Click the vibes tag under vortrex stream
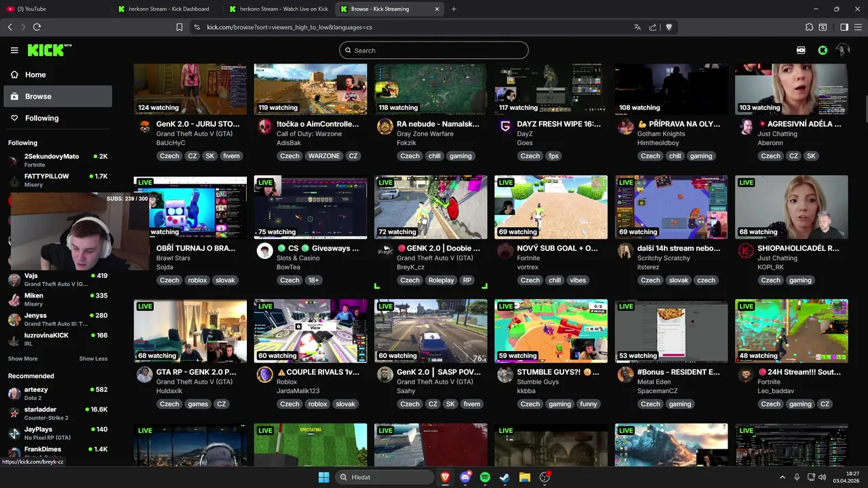This screenshot has width=868, height=488. [x=578, y=280]
